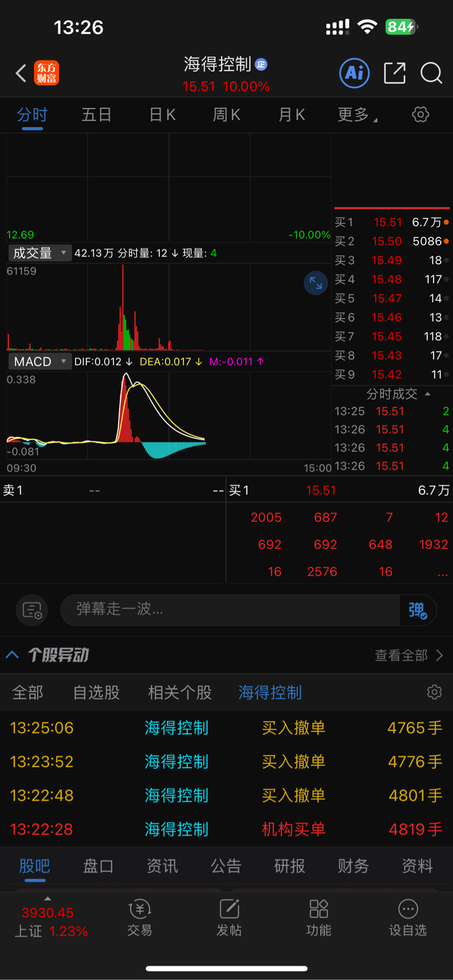This screenshot has width=453, height=980.
Task: Open danmaku settings icon left of input
Action: 32,610
